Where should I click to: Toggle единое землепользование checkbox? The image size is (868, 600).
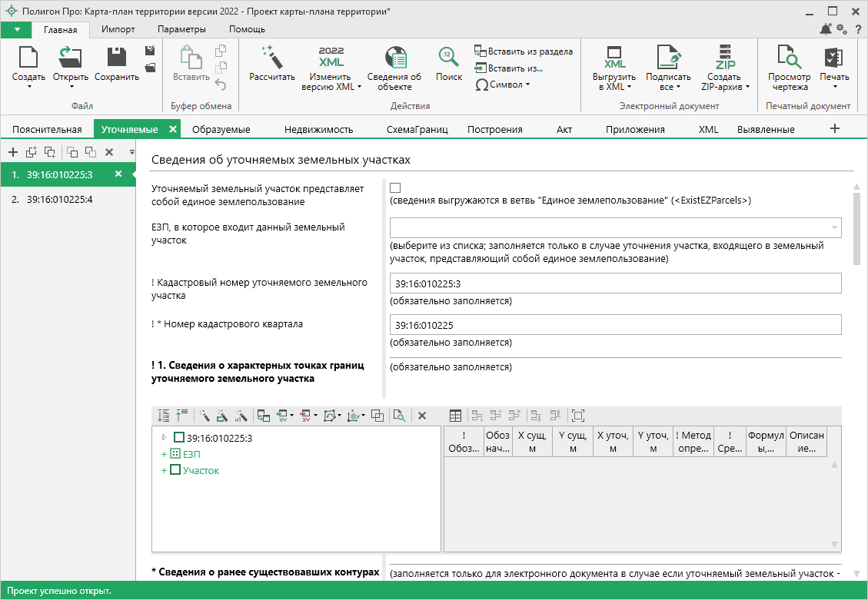[395, 187]
